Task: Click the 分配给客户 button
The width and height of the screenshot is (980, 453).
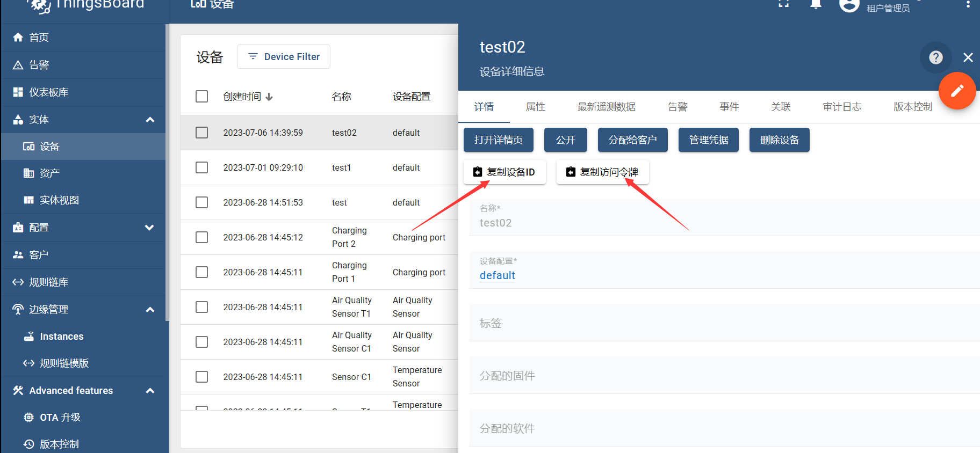Action: pos(633,140)
